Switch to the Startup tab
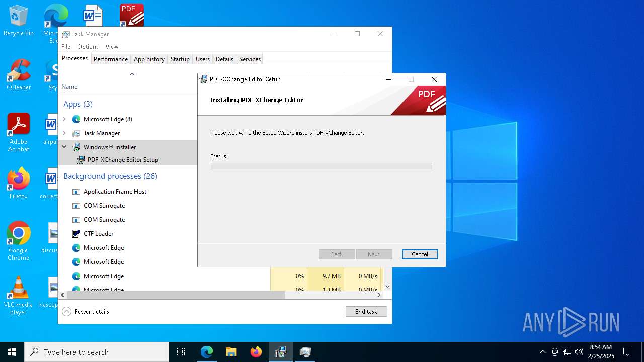 coord(180,59)
